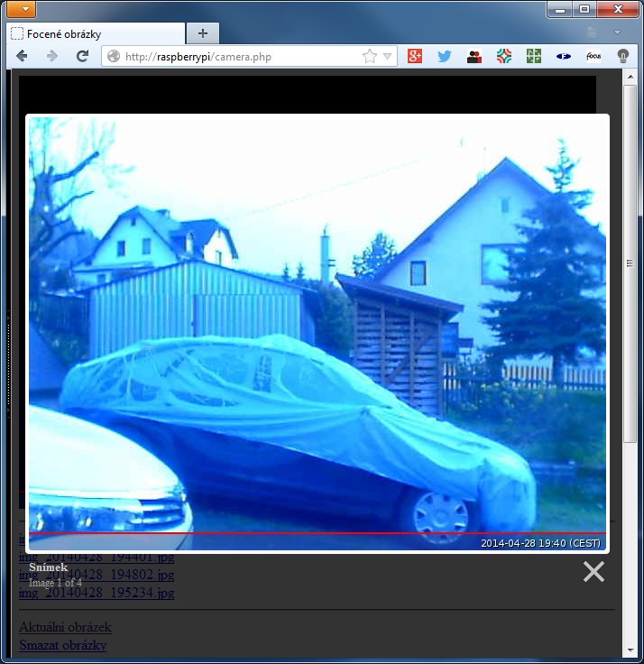Open the red and black figures bookmark

click(474, 56)
